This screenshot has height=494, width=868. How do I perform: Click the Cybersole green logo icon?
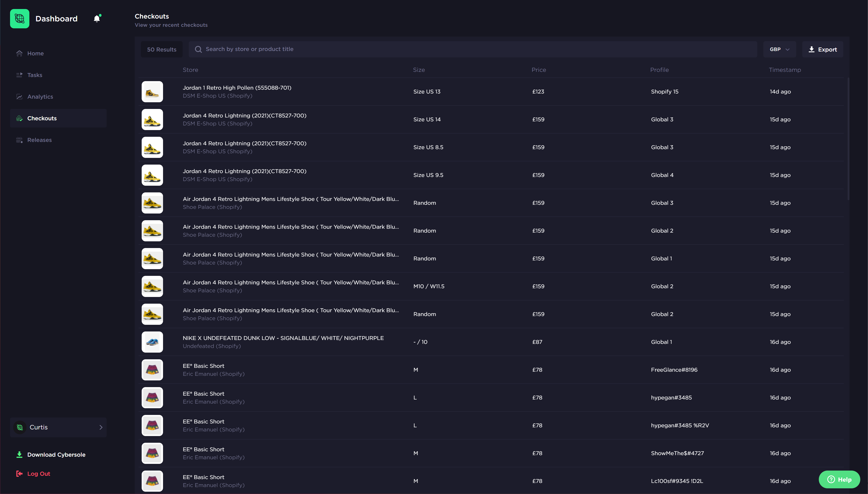[20, 19]
